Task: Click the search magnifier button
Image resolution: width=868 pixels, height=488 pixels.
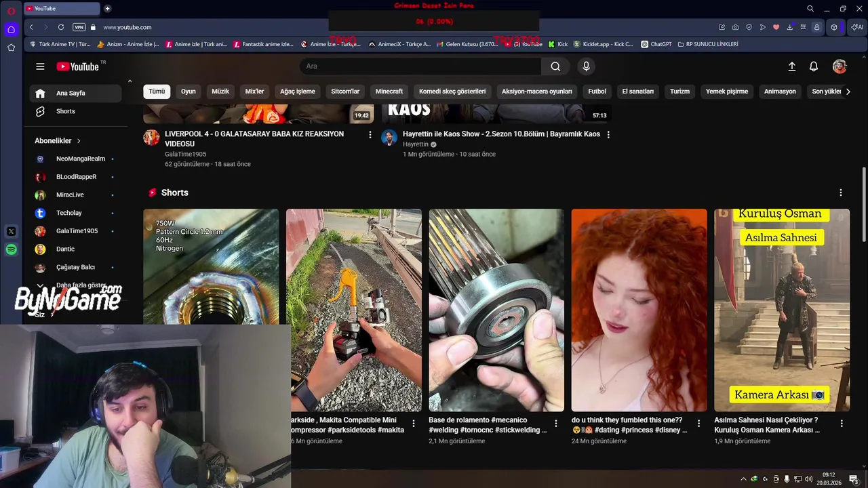Action: [555, 66]
